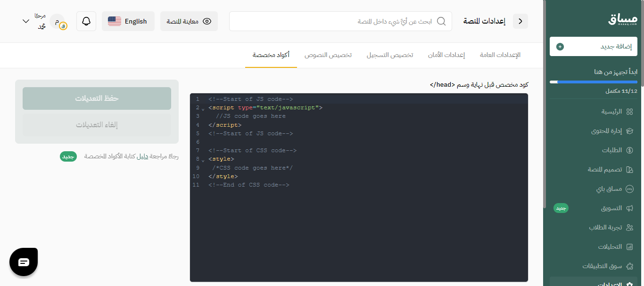
Task: Switch to إعدادات الأمان tab
Action: tap(446, 55)
